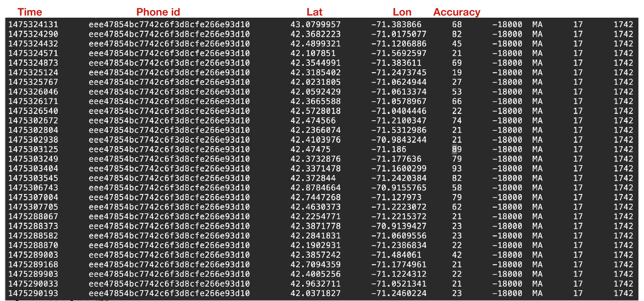Click phone id in the 1475288067 row

pos(169,216)
